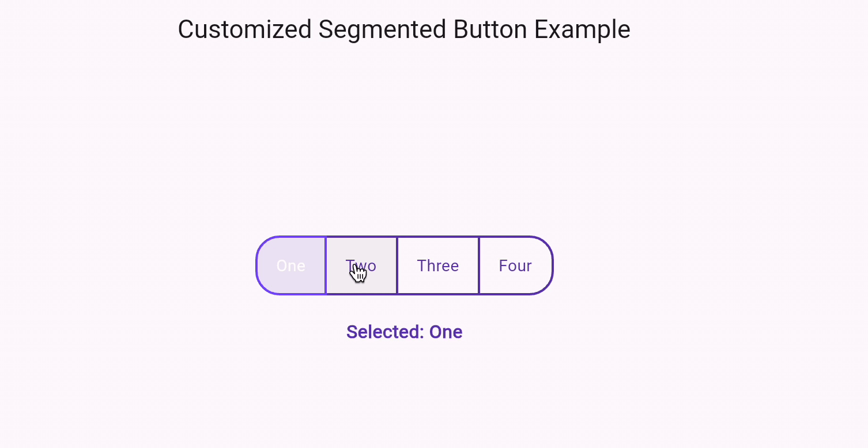Click the divider between Two and Three
This screenshot has width=868, height=448.
click(x=397, y=265)
